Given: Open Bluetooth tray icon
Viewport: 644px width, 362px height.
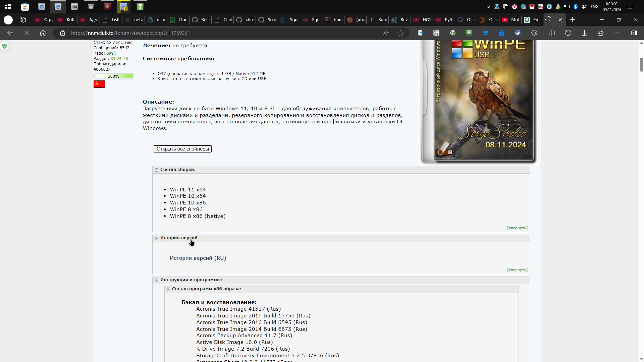Looking at the screenshot, I should tap(576, 6).
